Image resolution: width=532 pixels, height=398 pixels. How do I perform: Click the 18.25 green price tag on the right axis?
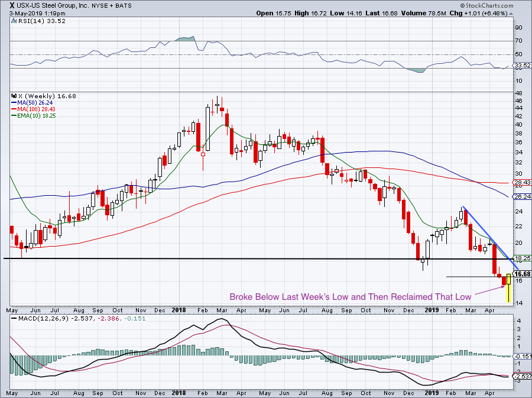point(522,258)
